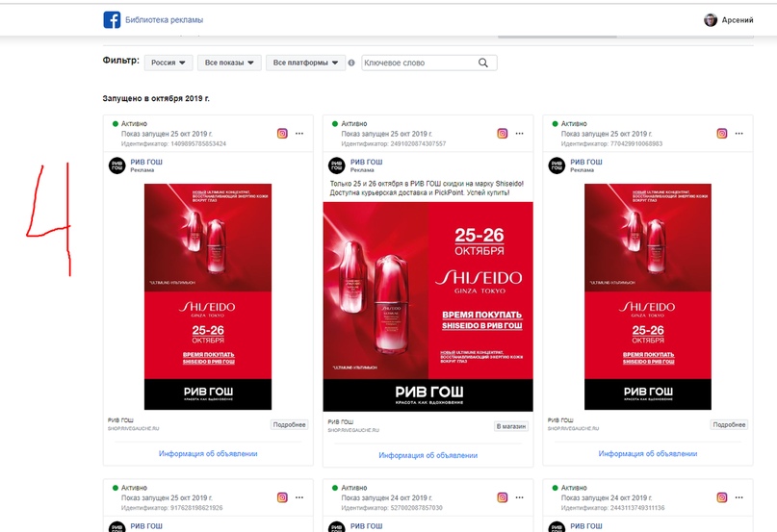The image size is (777, 532).
Task: Click the info icon beside platforms filter
Action: tap(351, 63)
